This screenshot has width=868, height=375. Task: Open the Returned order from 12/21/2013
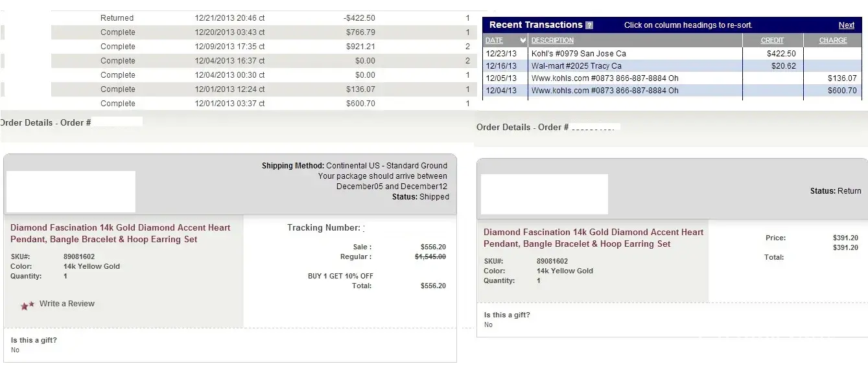[117, 18]
